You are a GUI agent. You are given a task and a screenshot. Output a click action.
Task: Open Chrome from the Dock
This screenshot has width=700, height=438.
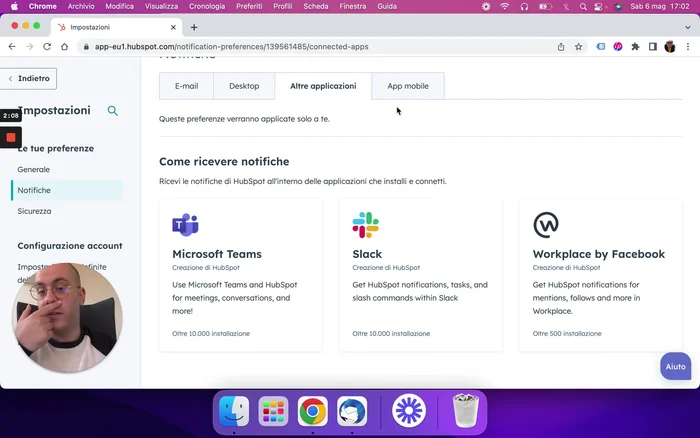(x=312, y=411)
